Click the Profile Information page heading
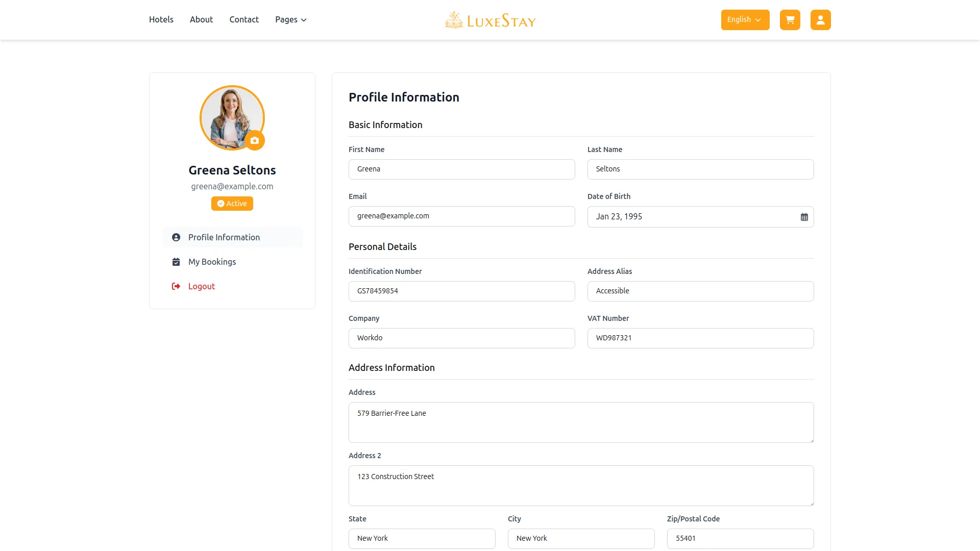This screenshot has width=980, height=551. pyautogui.click(x=404, y=97)
